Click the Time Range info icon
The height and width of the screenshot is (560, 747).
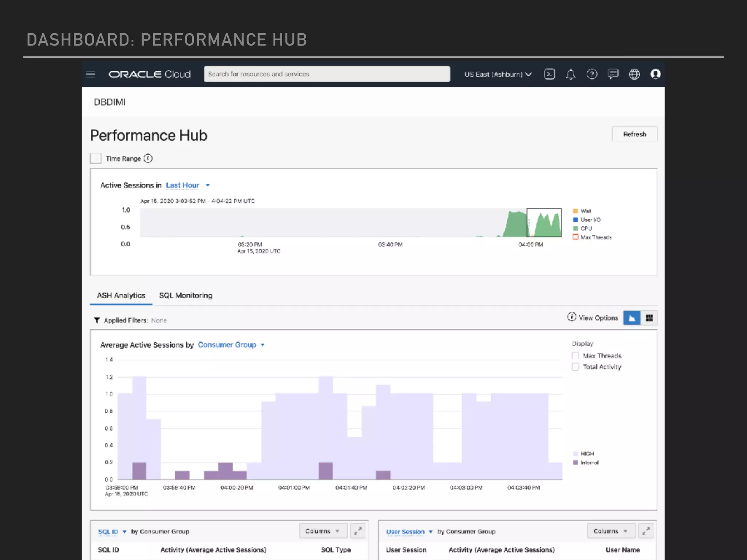coord(148,159)
